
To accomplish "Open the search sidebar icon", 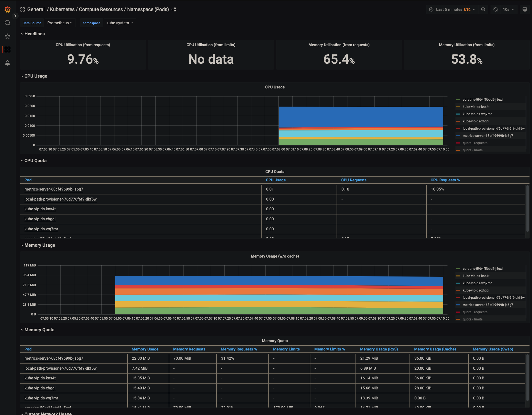I will pos(8,23).
